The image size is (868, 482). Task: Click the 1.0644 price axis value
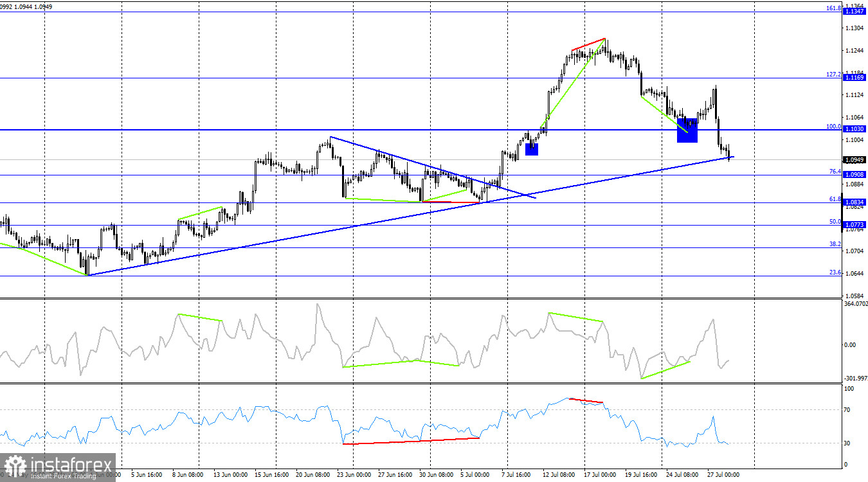click(855, 274)
